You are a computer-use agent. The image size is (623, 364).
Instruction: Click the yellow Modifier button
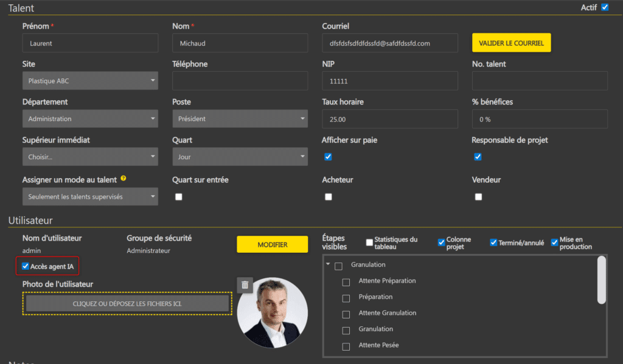272,244
